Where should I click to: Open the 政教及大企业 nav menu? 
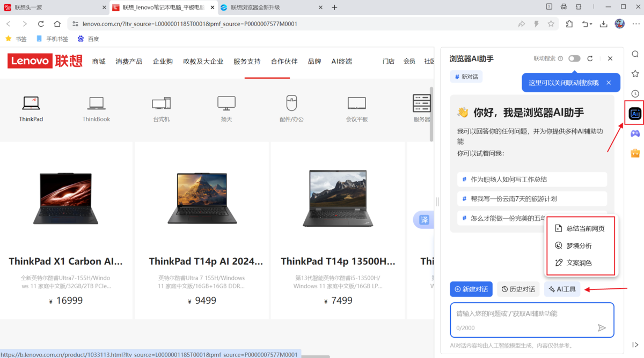[x=203, y=61]
